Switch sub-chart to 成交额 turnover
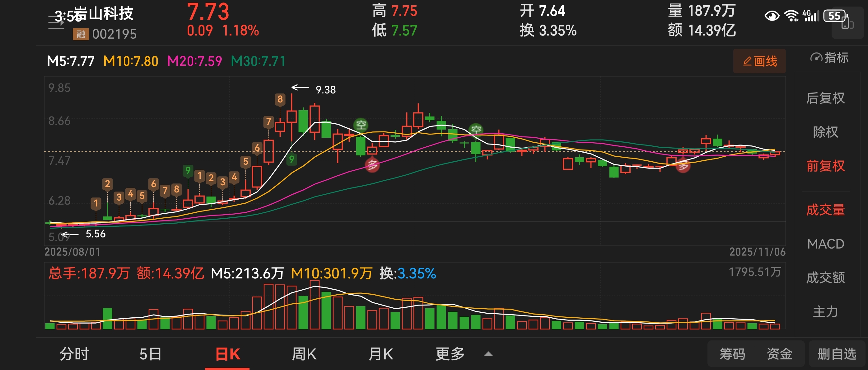Viewport: 868px width, 370px height. [825, 277]
